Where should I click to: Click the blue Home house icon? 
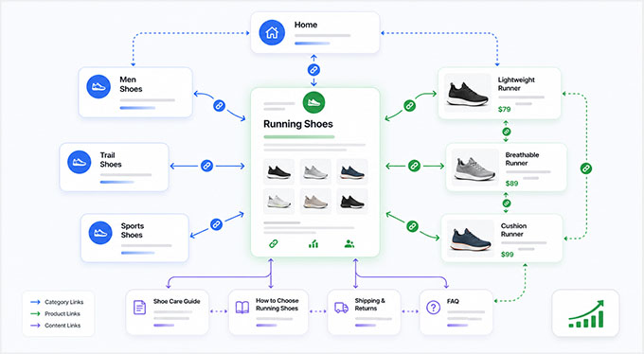point(272,32)
